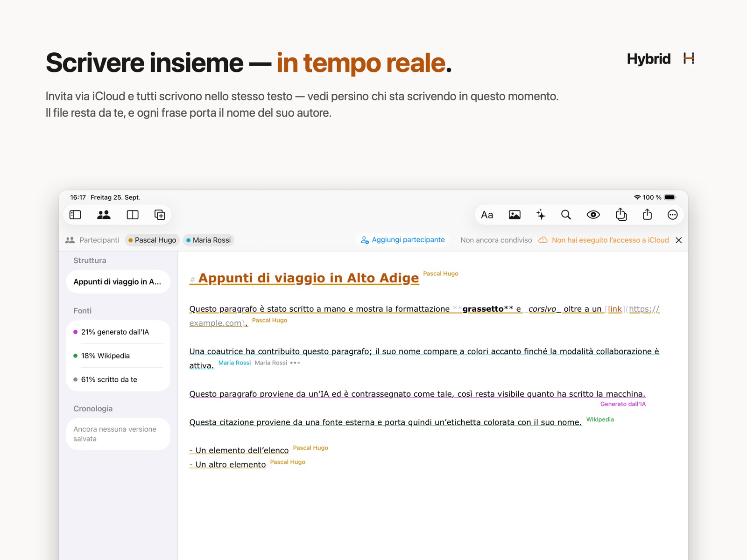Select source 21% generato dall'IA
This screenshot has width=747, height=560.
click(x=118, y=332)
